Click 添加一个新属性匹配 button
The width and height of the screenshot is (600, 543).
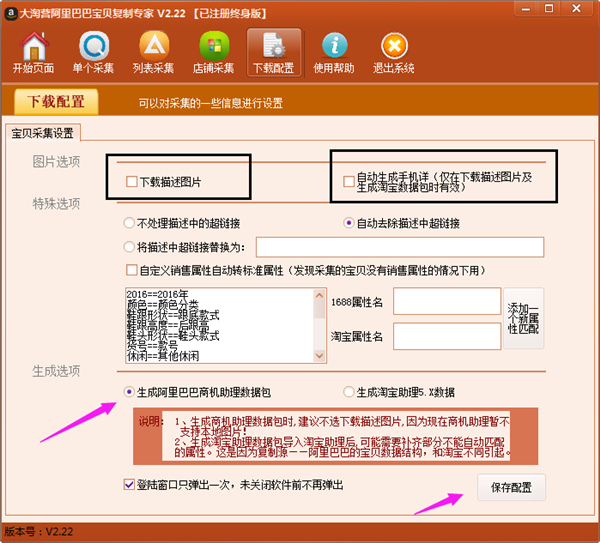pyautogui.click(x=523, y=318)
